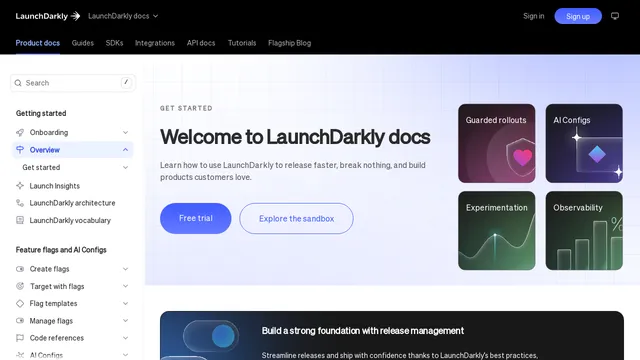Expand the Get started chevron
The height and width of the screenshot is (360, 640).
pos(125,167)
